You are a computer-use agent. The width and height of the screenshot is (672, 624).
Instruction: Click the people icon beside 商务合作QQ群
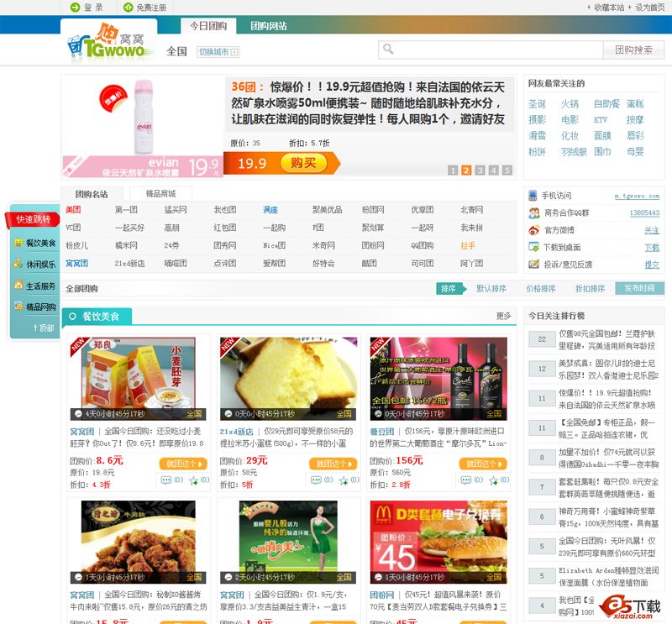coord(534,212)
